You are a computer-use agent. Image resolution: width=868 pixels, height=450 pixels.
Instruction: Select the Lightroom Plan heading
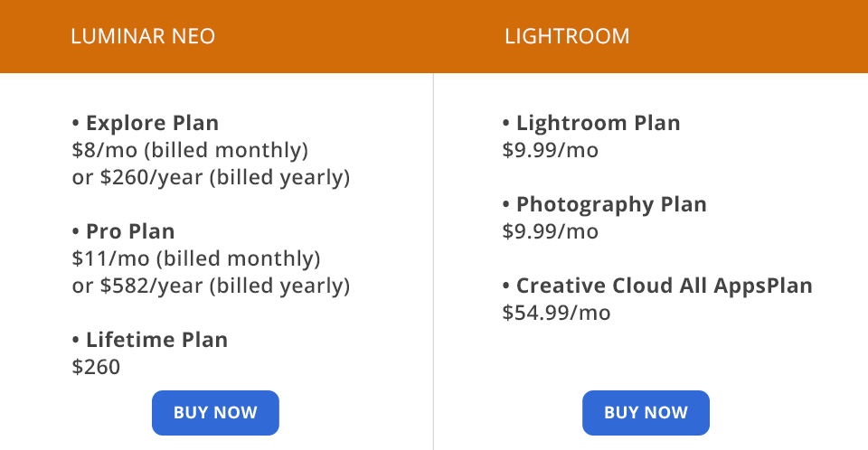click(x=598, y=123)
